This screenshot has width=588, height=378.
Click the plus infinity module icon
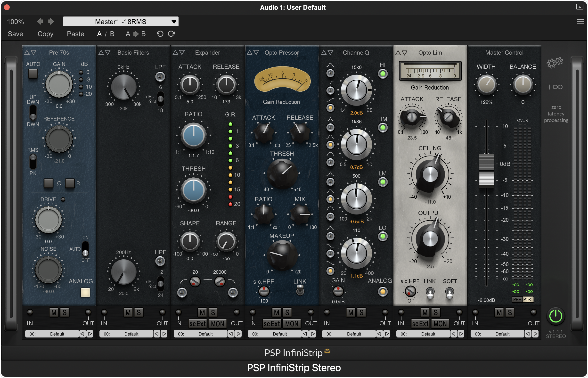pyautogui.click(x=555, y=87)
